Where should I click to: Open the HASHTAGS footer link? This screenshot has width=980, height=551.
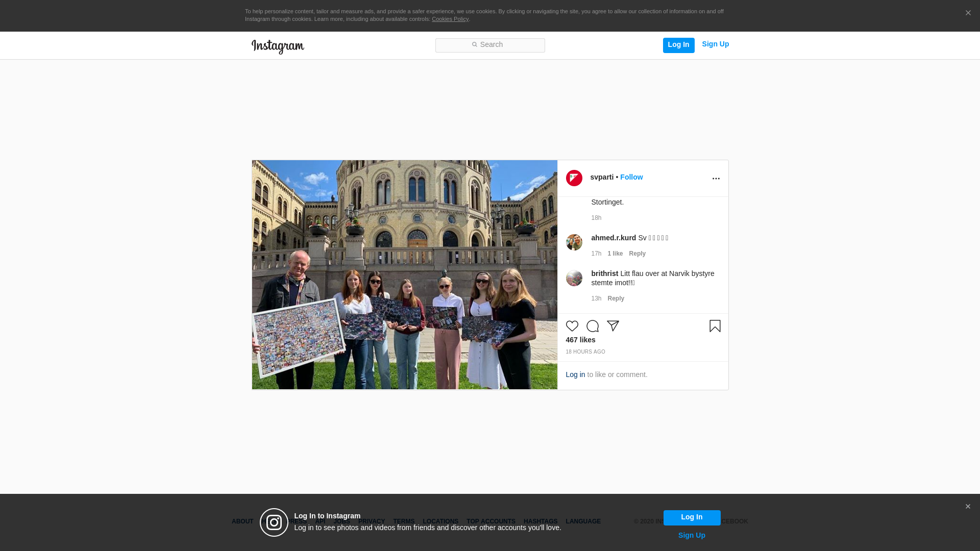click(x=541, y=522)
